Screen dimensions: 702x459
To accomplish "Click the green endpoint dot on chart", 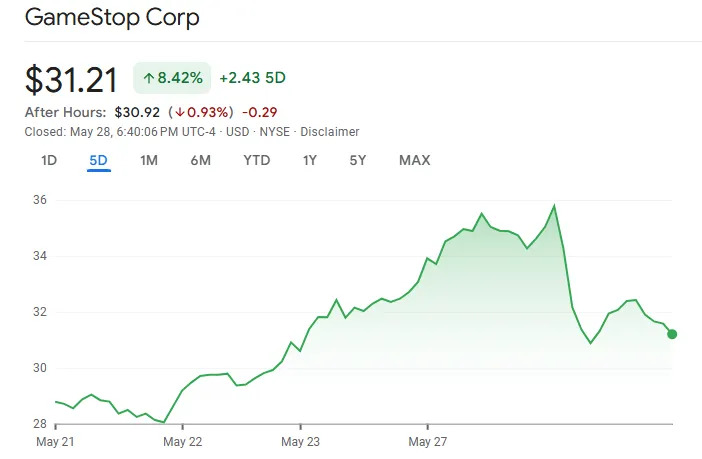I will (x=672, y=334).
